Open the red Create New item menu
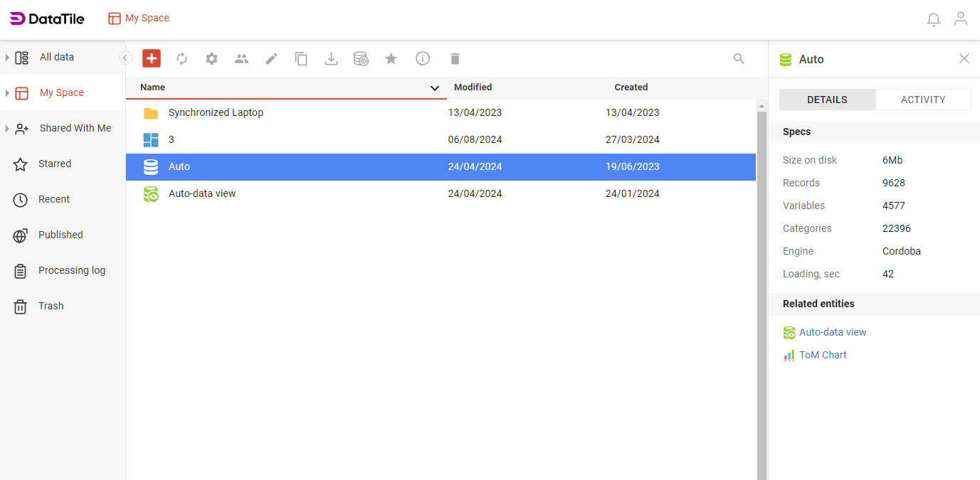The width and height of the screenshot is (980, 480). [x=152, y=58]
